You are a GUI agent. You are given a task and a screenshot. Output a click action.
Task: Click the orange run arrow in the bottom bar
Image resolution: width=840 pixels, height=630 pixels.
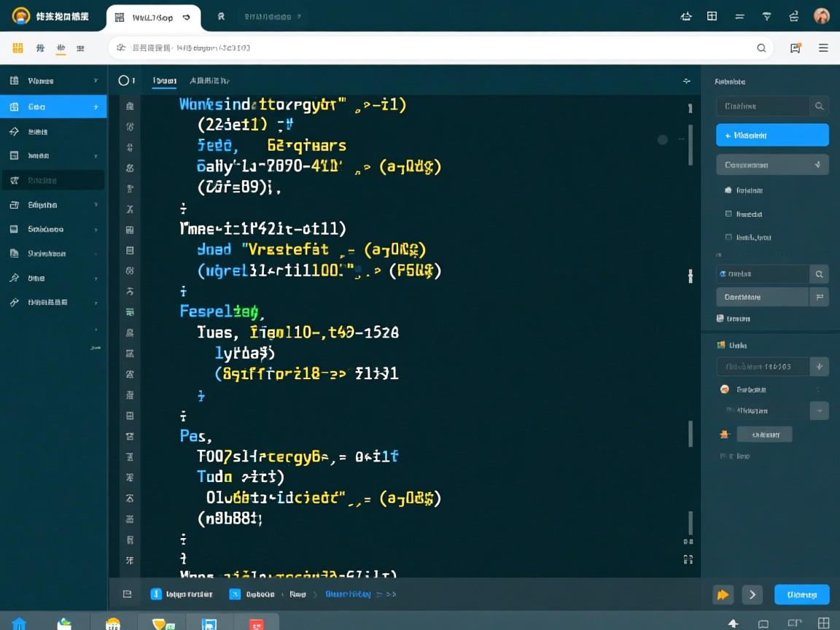[723, 594]
